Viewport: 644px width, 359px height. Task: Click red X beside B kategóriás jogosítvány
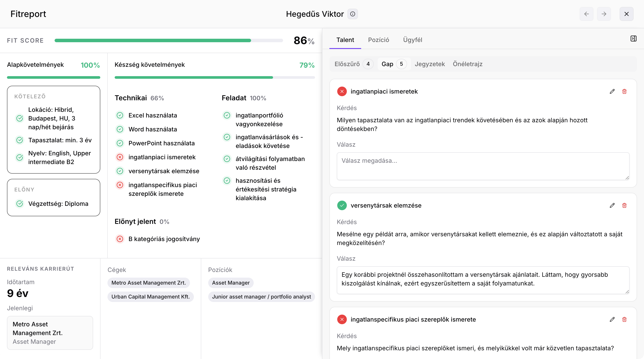pyautogui.click(x=120, y=239)
